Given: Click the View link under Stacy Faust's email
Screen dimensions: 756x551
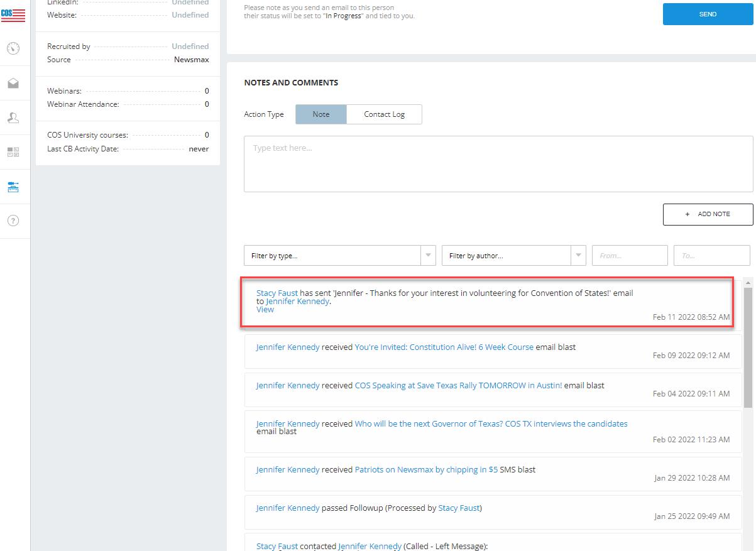Looking at the screenshot, I should point(265,310).
